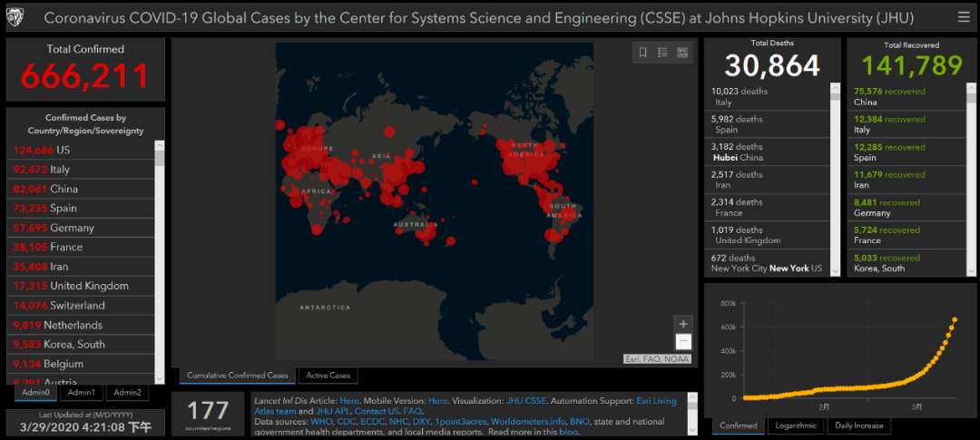Click 10,023 deaths Italy entry

(767, 96)
